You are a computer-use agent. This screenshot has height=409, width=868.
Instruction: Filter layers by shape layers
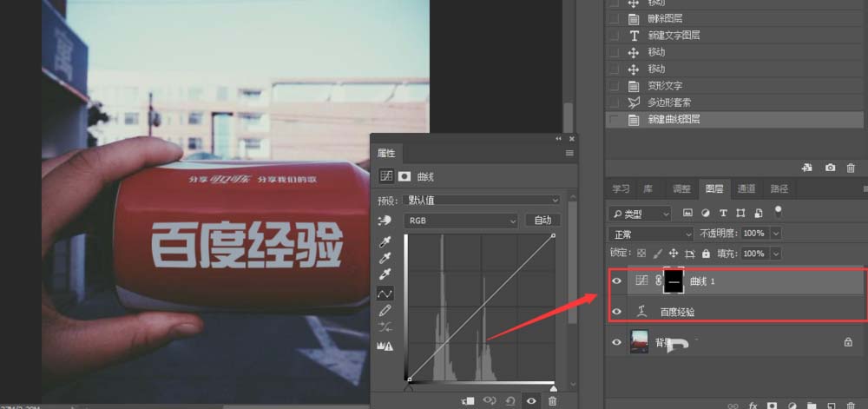coord(740,213)
